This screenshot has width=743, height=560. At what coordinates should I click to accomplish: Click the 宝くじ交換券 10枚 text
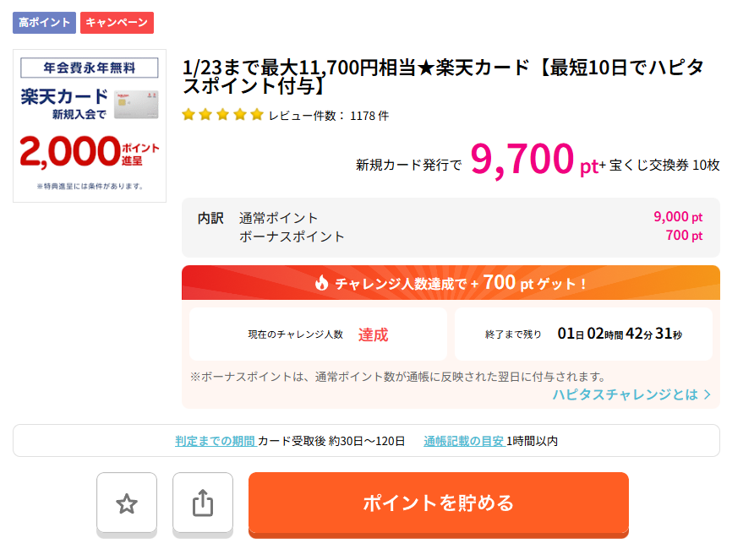(x=664, y=166)
